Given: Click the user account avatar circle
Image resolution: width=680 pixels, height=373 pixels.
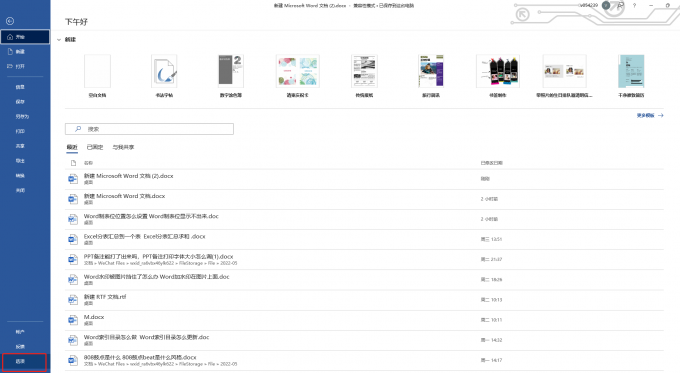Looking at the screenshot, I should pyautogui.click(x=606, y=5).
